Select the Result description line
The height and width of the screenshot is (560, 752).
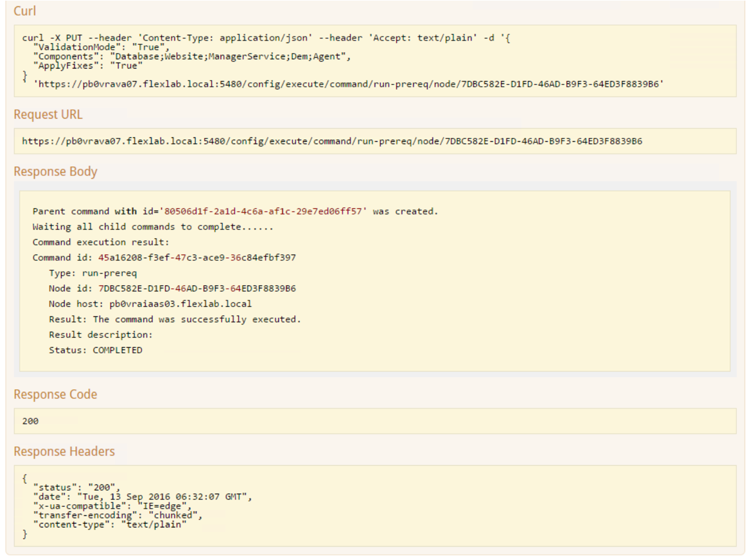[100, 335]
